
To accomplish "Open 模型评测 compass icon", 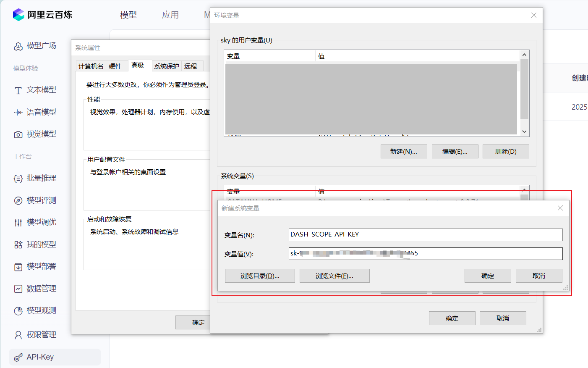I will pos(18,200).
